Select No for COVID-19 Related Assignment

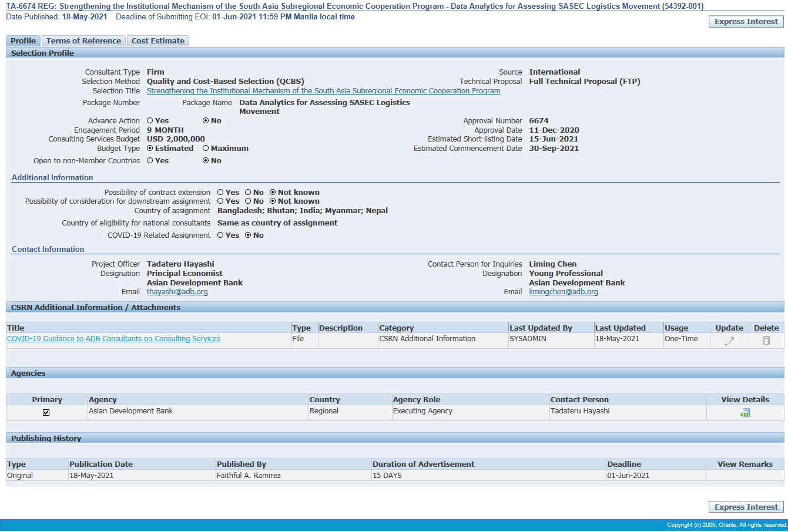click(x=248, y=235)
